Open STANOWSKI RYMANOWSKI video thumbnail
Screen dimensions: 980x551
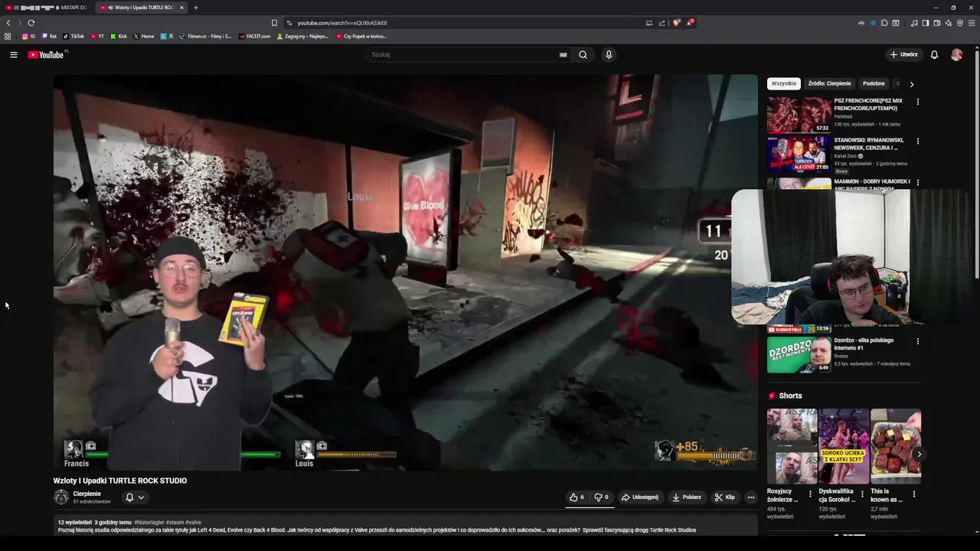click(x=799, y=155)
